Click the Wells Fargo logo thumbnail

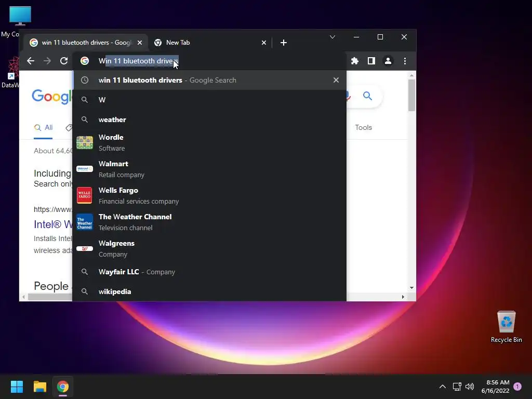85,195
